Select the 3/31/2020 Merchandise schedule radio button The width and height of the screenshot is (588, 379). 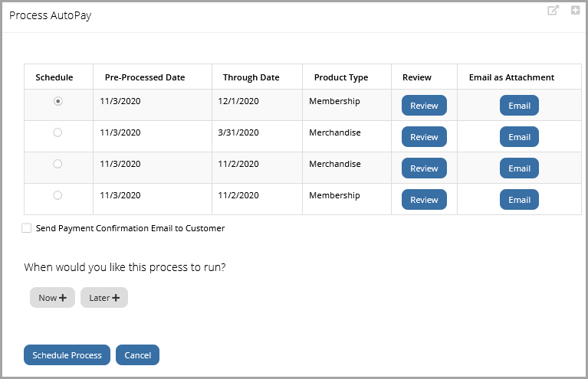(x=57, y=132)
